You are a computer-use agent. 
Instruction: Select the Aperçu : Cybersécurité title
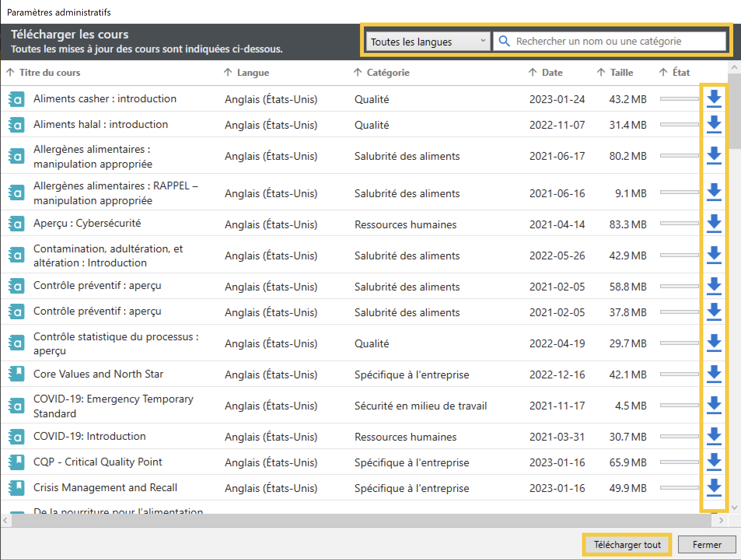[x=87, y=223]
